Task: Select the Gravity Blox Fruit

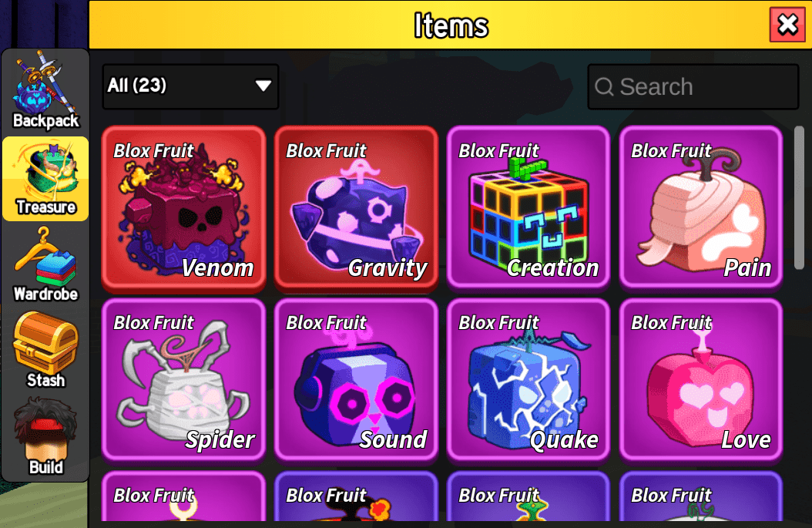Action: [356, 208]
